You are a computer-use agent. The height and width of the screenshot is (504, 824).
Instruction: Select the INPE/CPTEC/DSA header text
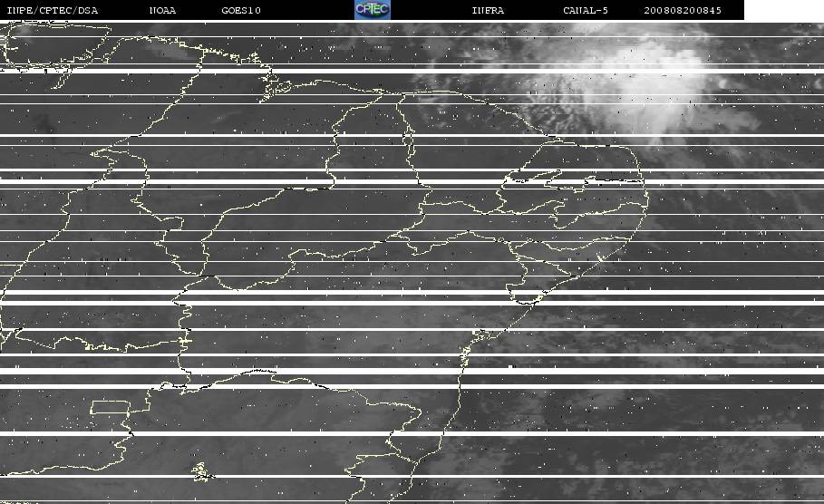click(x=52, y=10)
